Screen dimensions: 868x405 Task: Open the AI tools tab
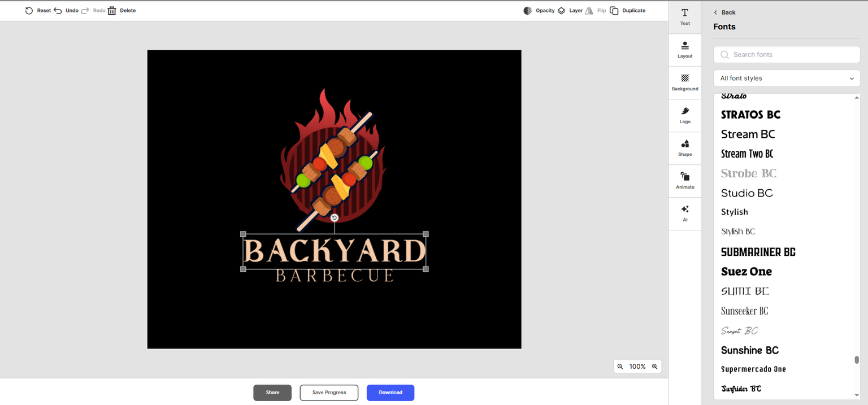[x=685, y=214]
